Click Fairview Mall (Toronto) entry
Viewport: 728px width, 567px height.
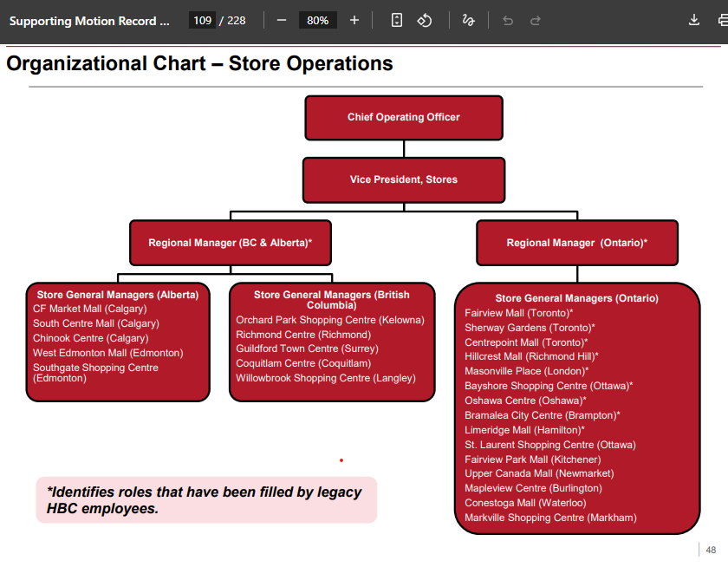click(x=518, y=314)
